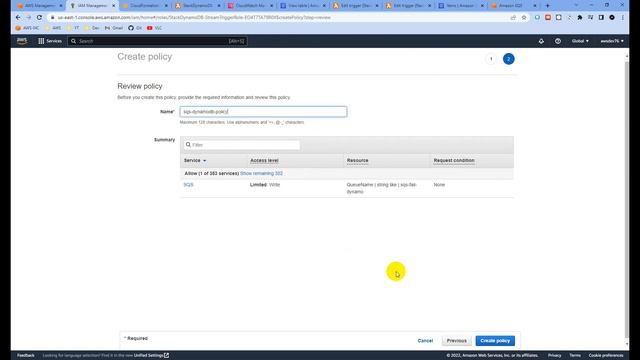This screenshot has height=360, width=640.
Task: Switch to the Amazon SQS tab
Action: click(513, 6)
